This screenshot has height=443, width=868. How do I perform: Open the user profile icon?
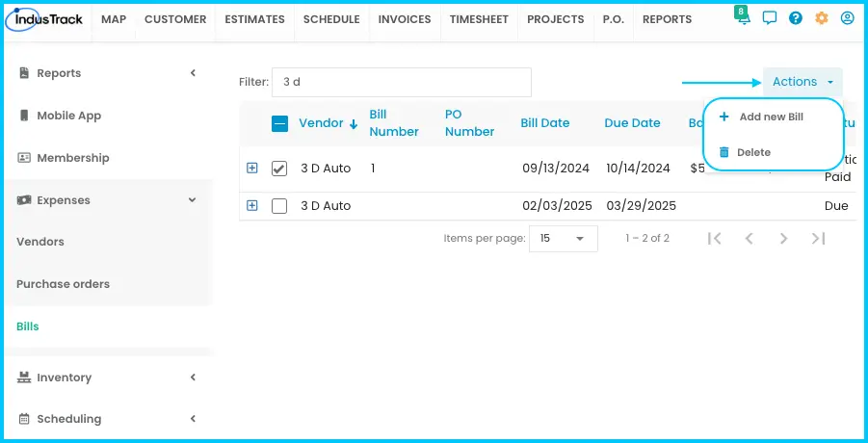[x=847, y=18]
